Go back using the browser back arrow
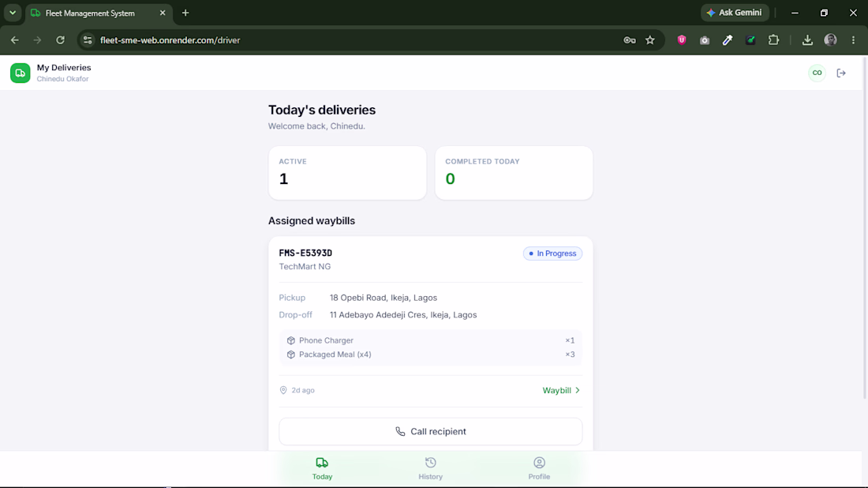 click(x=15, y=40)
